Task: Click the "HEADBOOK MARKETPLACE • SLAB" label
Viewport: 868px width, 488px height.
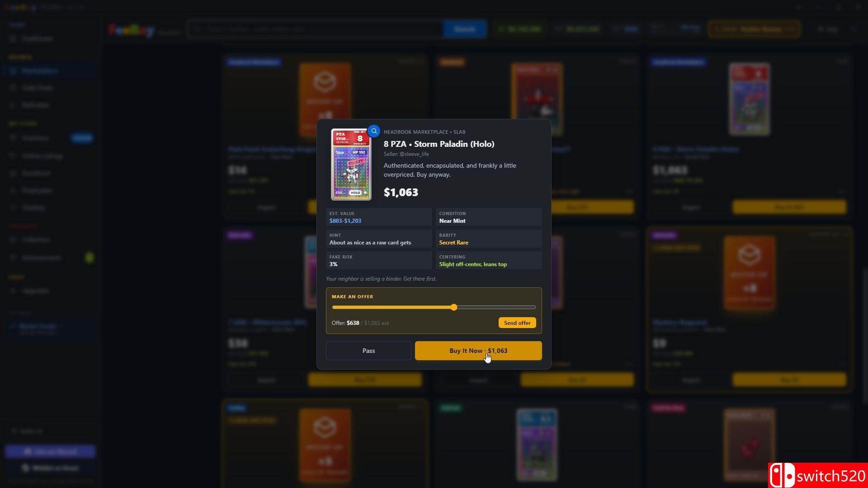Action: pyautogui.click(x=425, y=132)
